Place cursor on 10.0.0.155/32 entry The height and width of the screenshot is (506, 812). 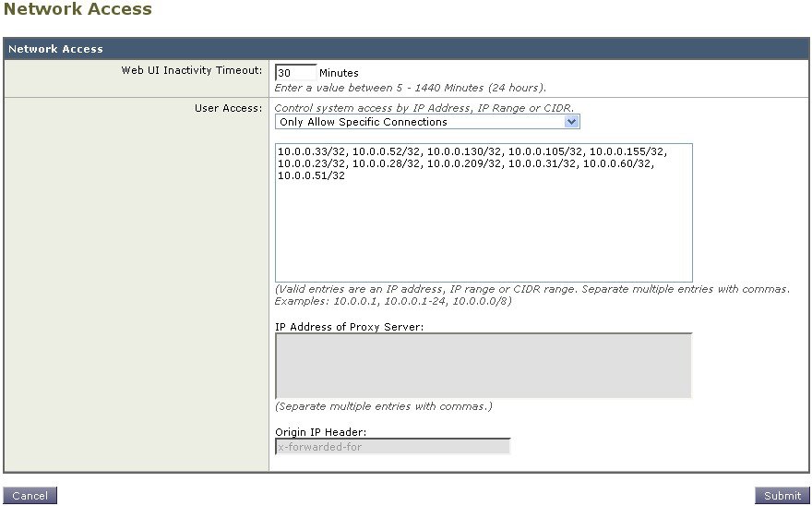pyautogui.click(x=627, y=151)
